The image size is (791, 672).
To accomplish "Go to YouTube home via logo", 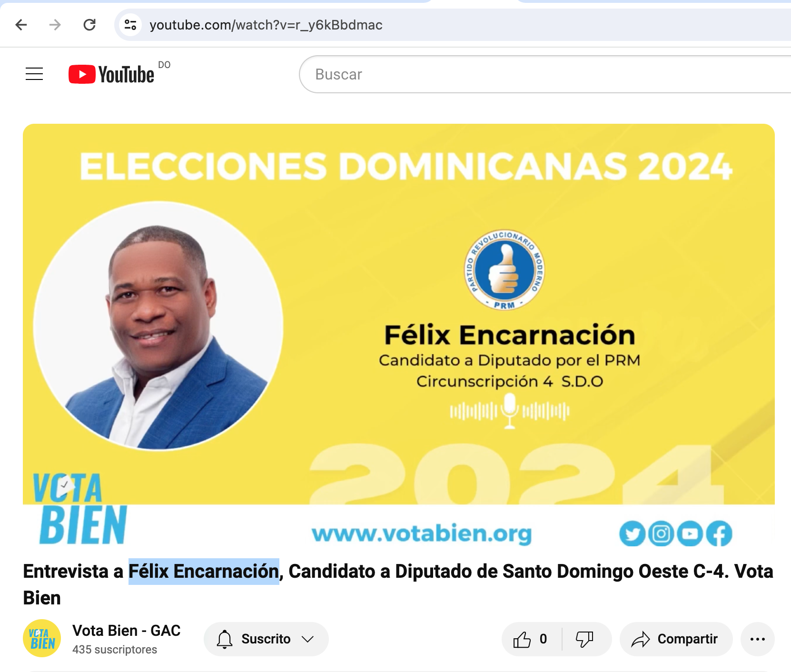I will coord(111,74).
